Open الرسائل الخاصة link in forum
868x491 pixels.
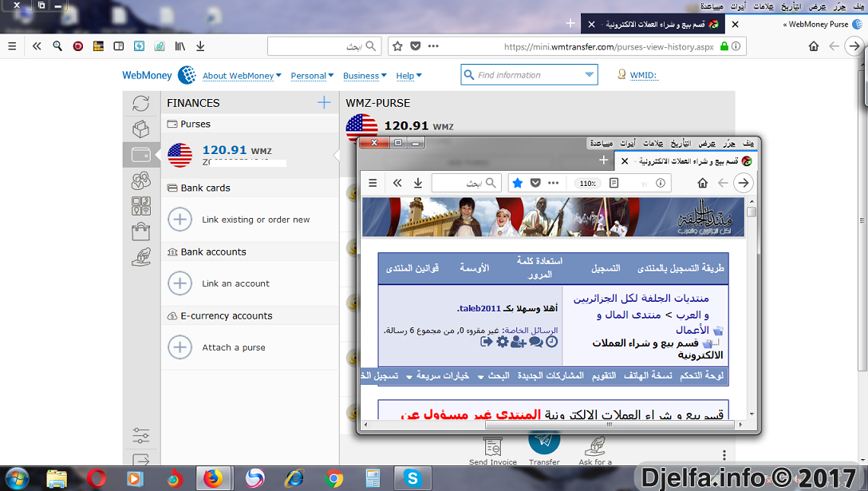[x=531, y=331]
